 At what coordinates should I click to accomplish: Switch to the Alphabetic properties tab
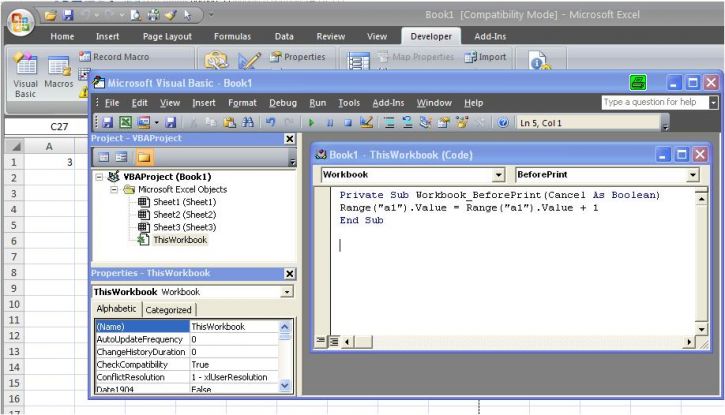coord(117,309)
